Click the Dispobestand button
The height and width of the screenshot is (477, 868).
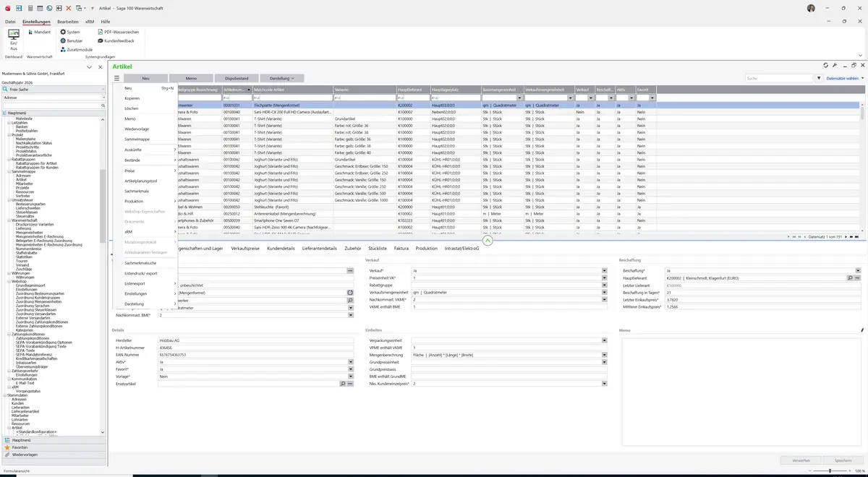pos(237,78)
